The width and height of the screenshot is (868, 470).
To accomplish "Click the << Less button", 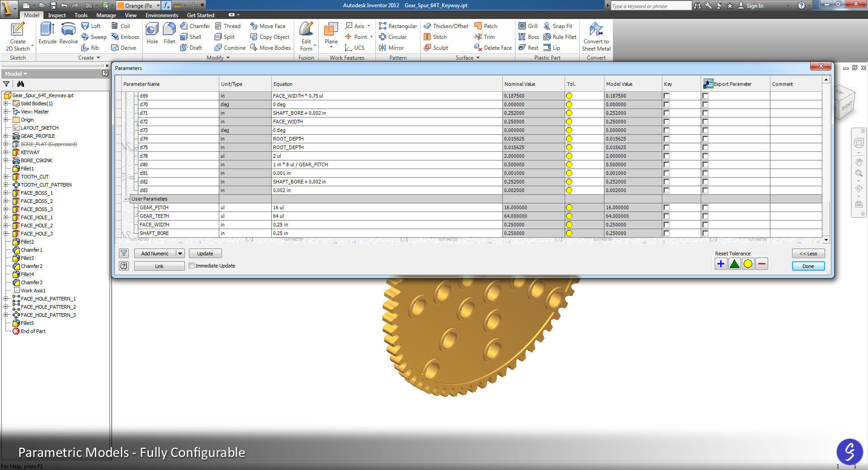I will (x=808, y=254).
